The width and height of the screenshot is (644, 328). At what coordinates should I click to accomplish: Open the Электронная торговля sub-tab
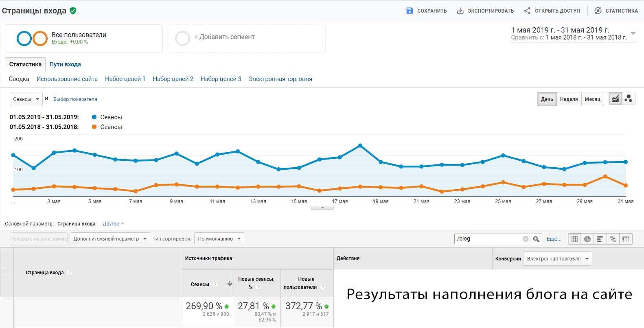pyautogui.click(x=280, y=79)
